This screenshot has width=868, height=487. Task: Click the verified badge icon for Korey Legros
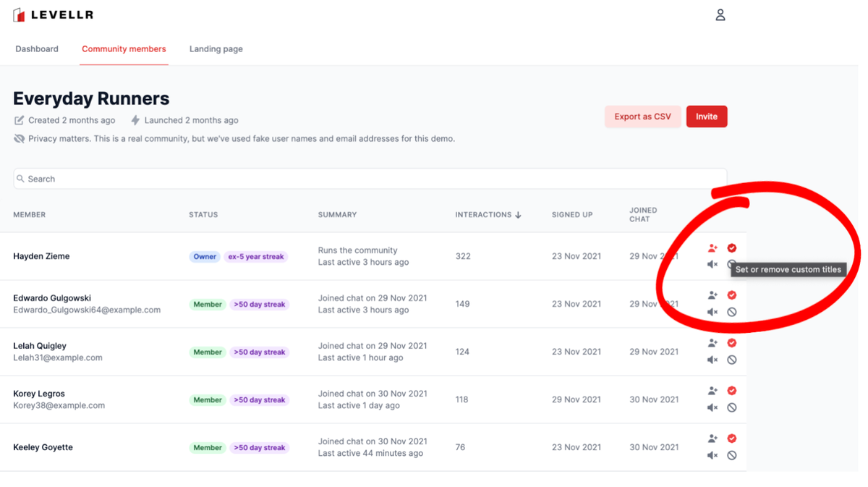(732, 391)
